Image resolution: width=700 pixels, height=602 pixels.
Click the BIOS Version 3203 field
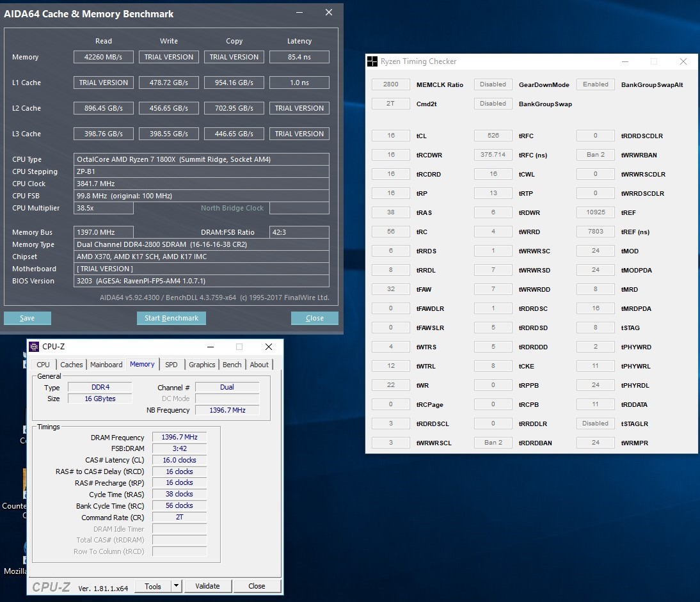[x=202, y=281]
